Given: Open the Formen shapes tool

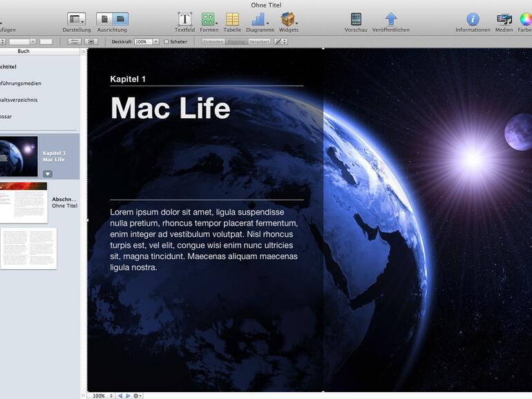Looking at the screenshot, I should coord(208,19).
